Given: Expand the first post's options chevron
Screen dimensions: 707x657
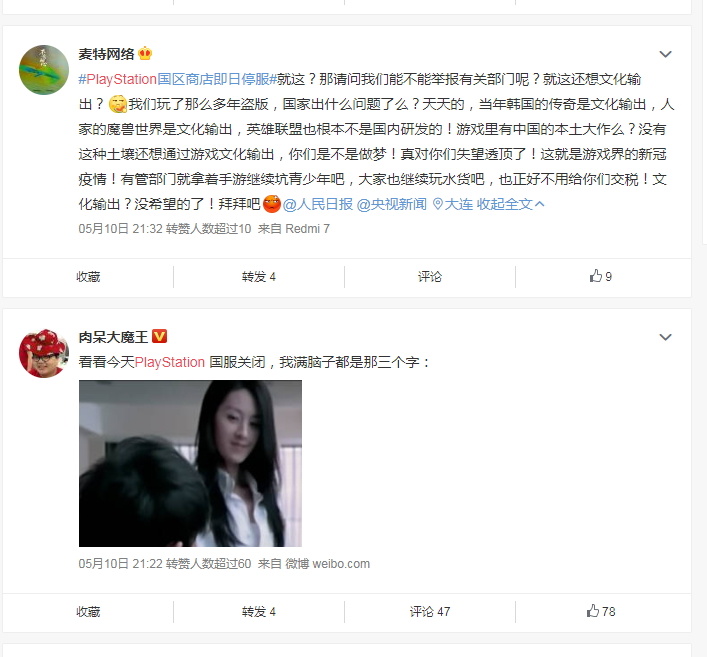Looking at the screenshot, I should point(666,54).
